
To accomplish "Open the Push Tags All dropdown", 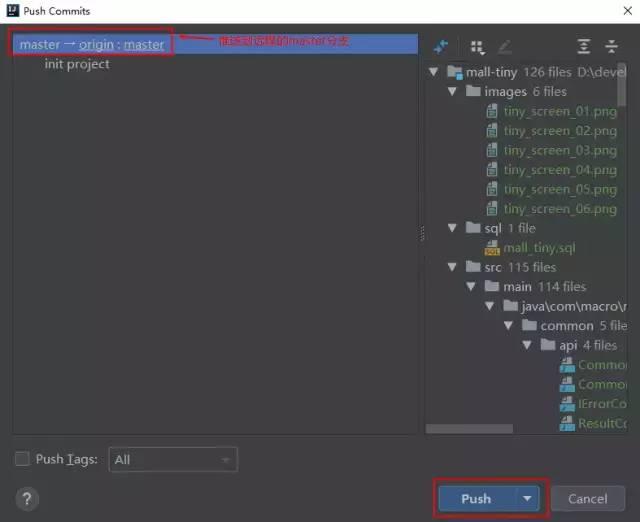I will (173, 460).
